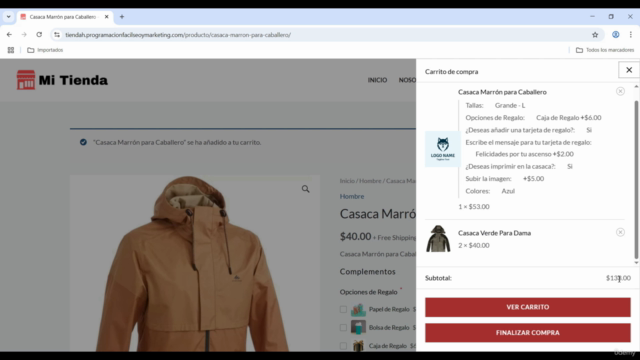
Task: Click the Mi Tienda store logo
Action: pos(62,80)
